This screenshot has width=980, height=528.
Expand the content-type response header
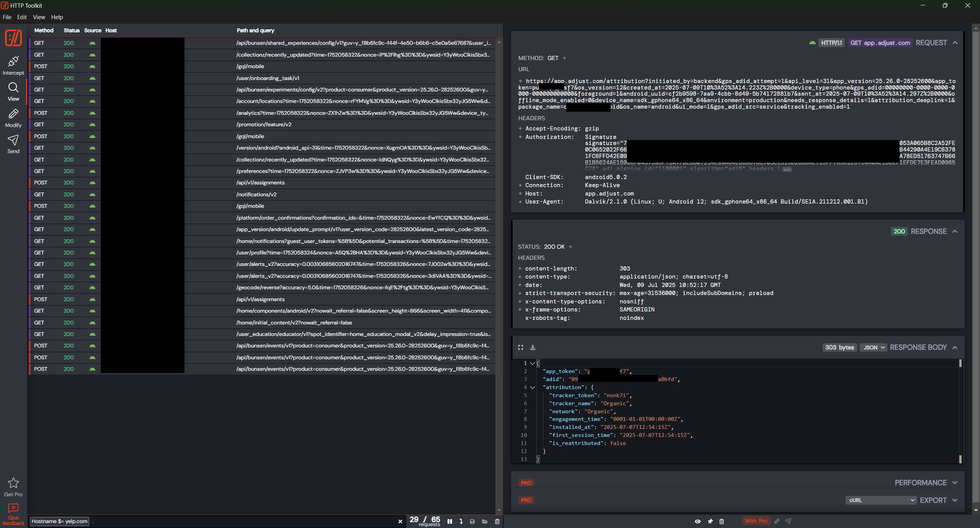pyautogui.click(x=520, y=277)
